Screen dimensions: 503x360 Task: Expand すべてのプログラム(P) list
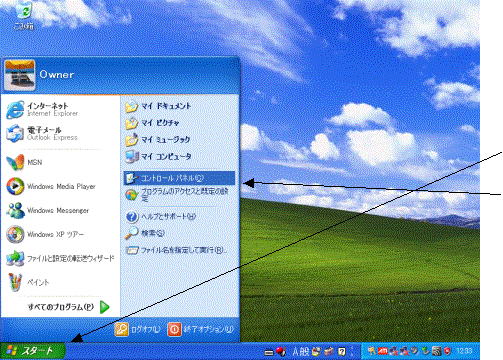tap(68, 307)
